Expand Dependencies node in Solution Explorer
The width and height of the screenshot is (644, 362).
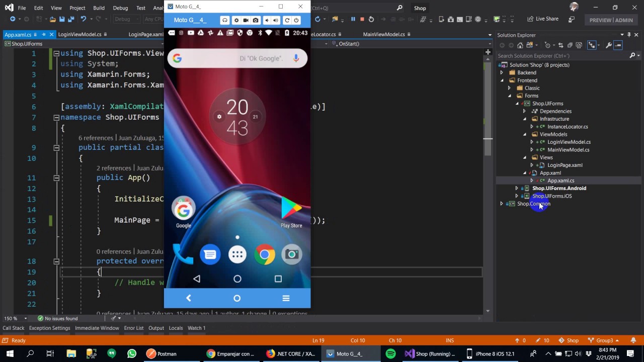(524, 111)
